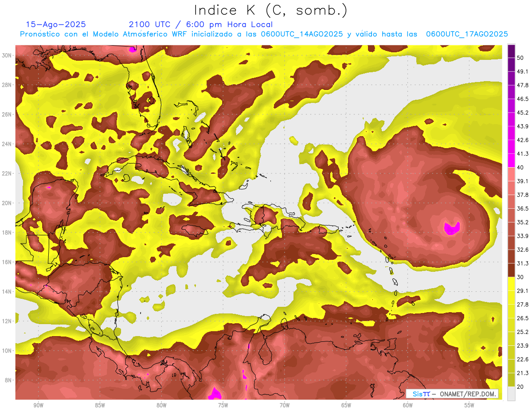Image resolution: width=532 pixels, height=411 pixels.
Task: Click the "20" color scale value
Action: point(520,387)
